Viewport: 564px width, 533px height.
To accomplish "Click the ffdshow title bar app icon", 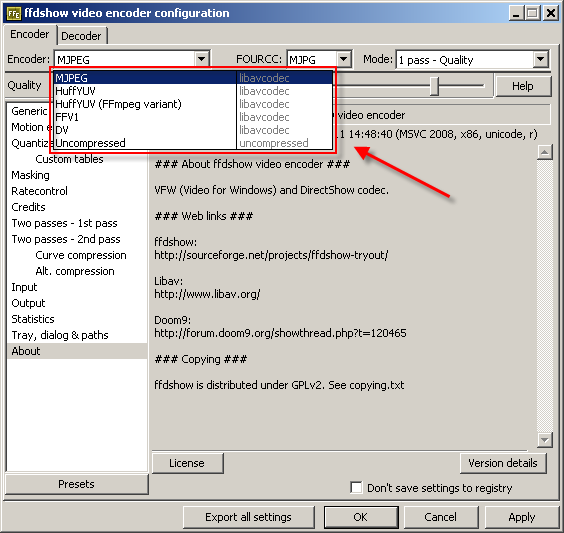I will [x=14, y=14].
